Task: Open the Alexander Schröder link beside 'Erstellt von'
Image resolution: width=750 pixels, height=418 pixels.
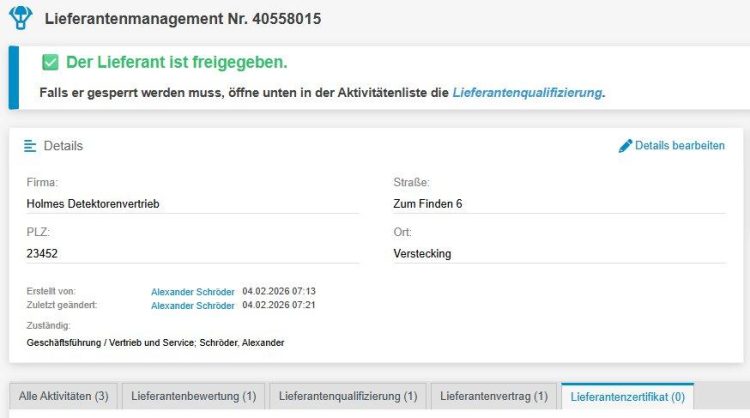Action: point(193,291)
